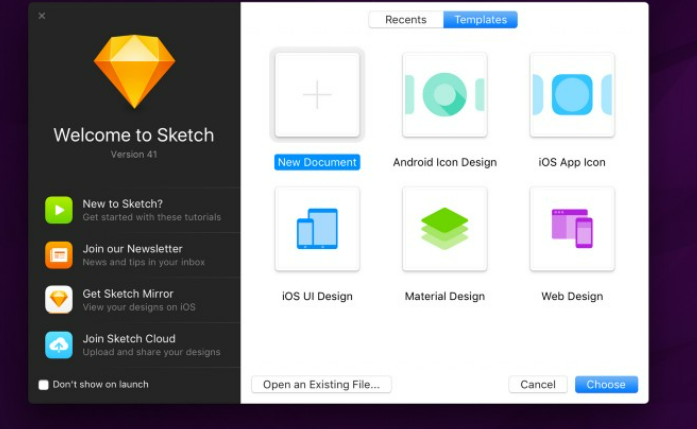The width and height of the screenshot is (697, 429).
Task: Select the New Document blank template thumbnail
Action: point(317,95)
